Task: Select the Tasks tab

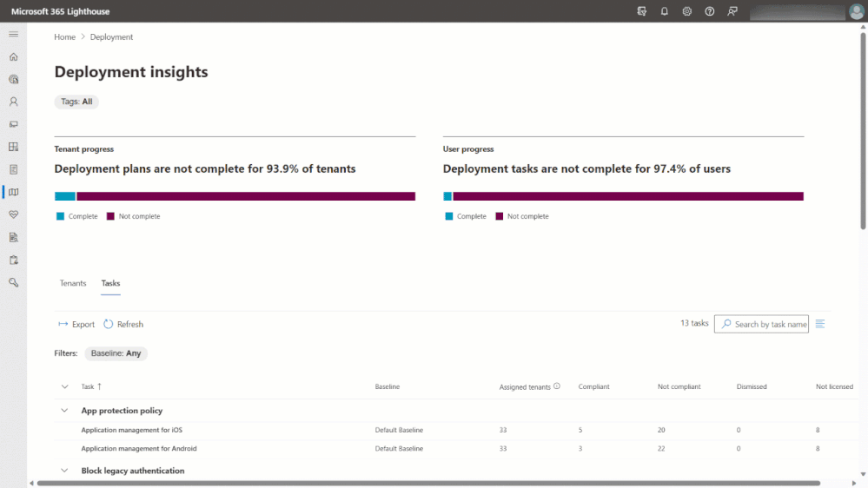Action: pos(110,283)
